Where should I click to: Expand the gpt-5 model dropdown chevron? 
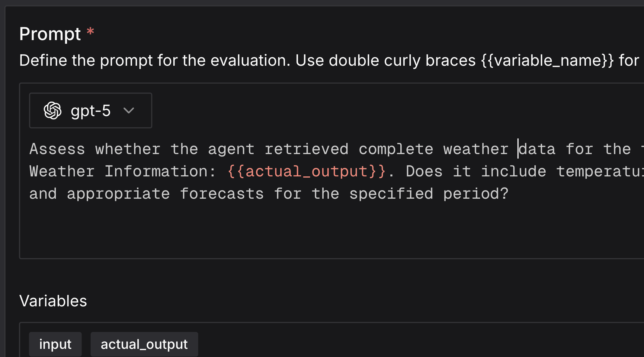pos(129,111)
